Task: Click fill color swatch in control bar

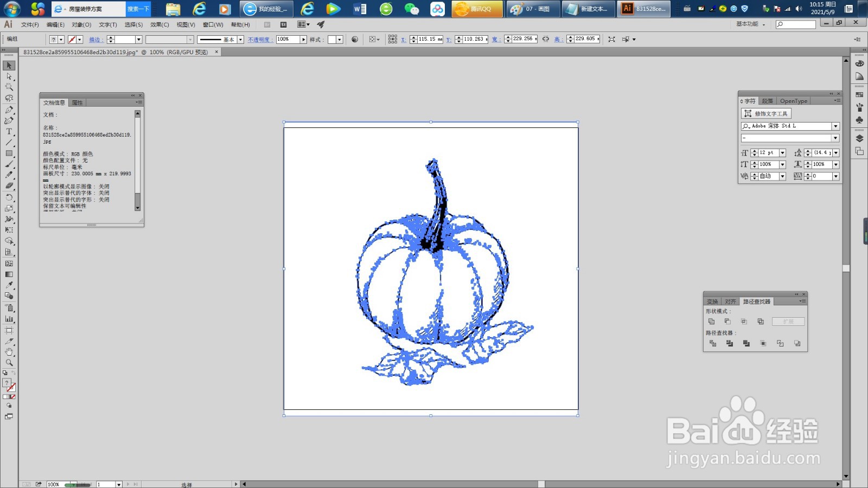Action: tap(53, 40)
